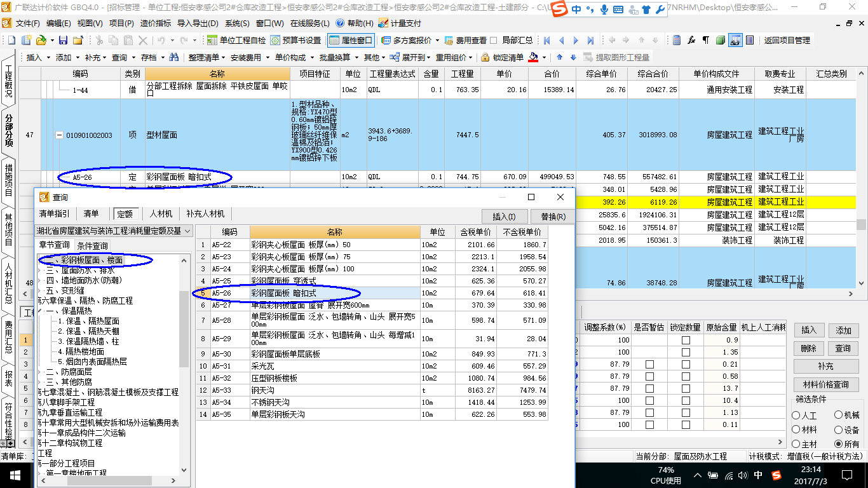Screen dimensions: 868x488
Task: Click the green 3D cube icon
Action: [720, 40]
